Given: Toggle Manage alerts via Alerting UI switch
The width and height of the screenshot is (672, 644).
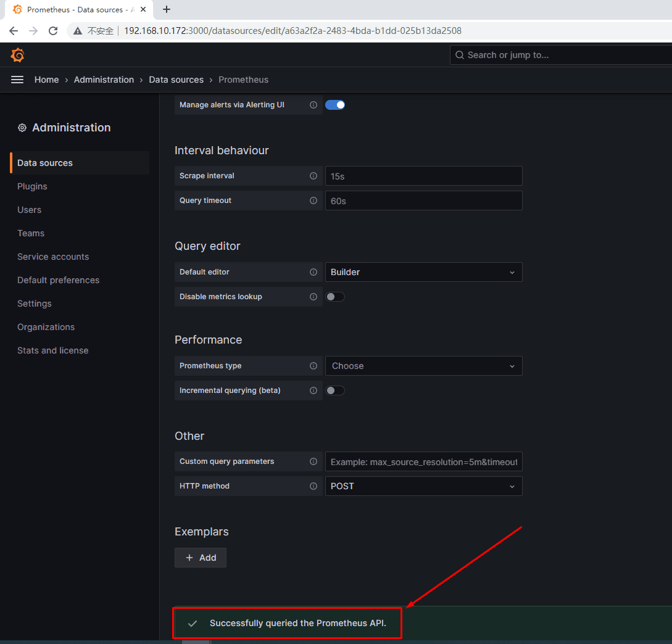Looking at the screenshot, I should click(x=334, y=105).
